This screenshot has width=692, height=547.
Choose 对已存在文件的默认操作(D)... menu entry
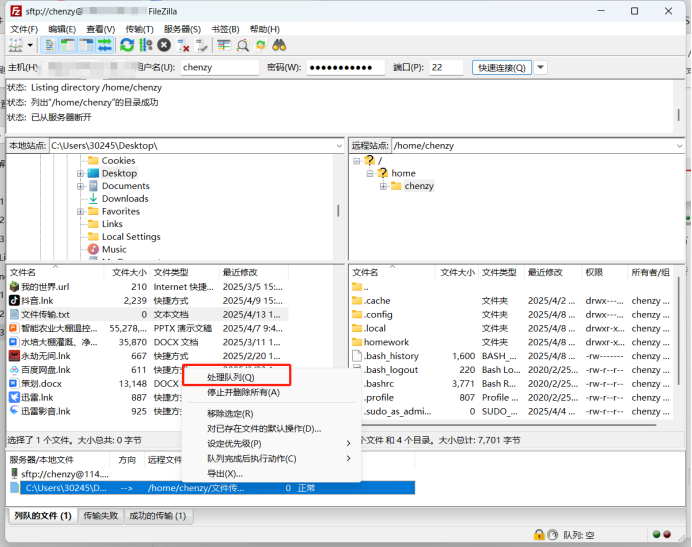264,429
